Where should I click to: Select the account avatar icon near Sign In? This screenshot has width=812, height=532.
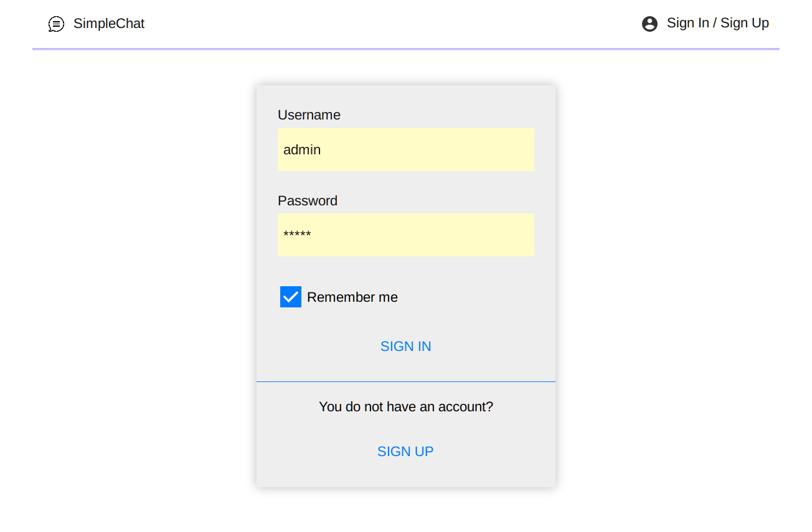coord(649,23)
